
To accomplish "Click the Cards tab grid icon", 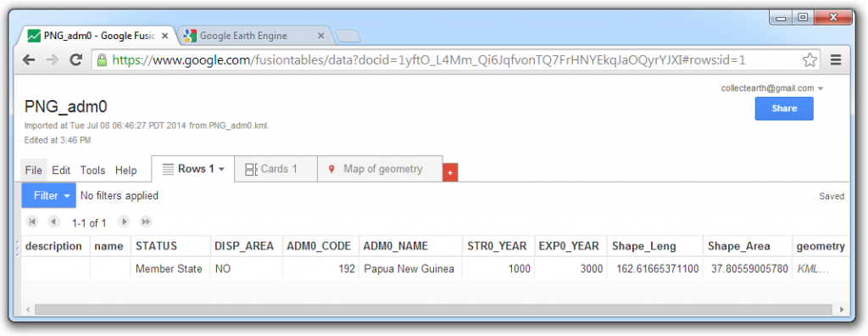I will point(251,169).
